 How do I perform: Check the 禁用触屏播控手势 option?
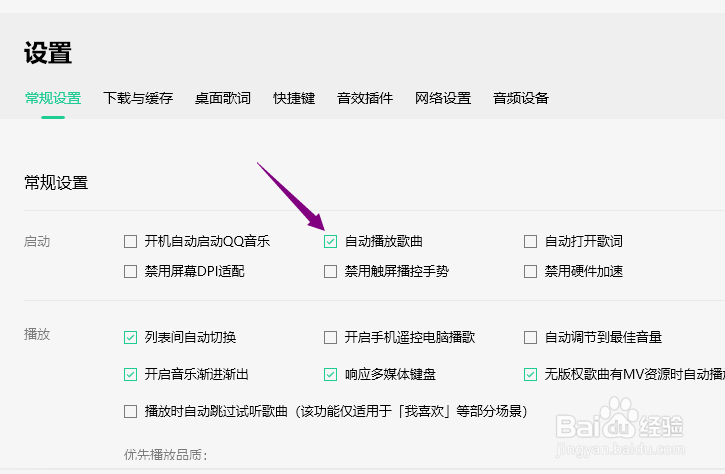coord(330,271)
